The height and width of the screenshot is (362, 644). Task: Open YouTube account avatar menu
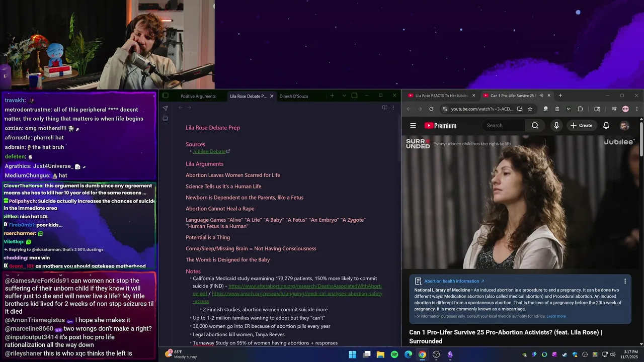624,126
